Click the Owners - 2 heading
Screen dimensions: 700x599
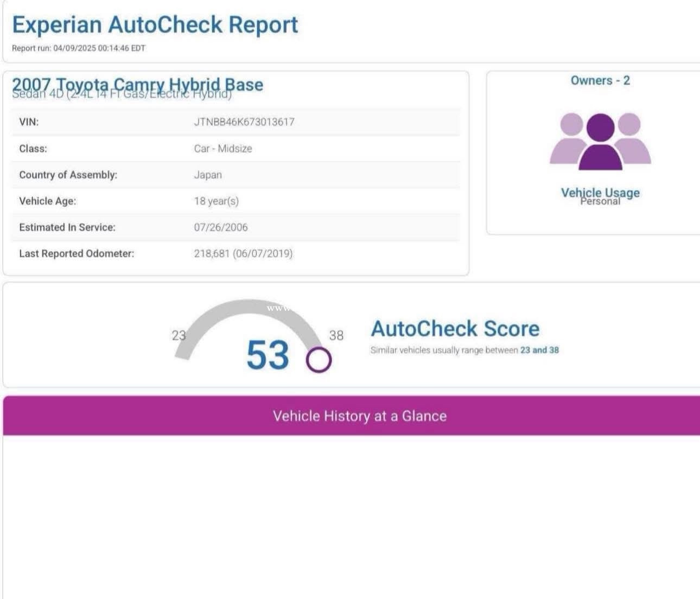(x=600, y=80)
